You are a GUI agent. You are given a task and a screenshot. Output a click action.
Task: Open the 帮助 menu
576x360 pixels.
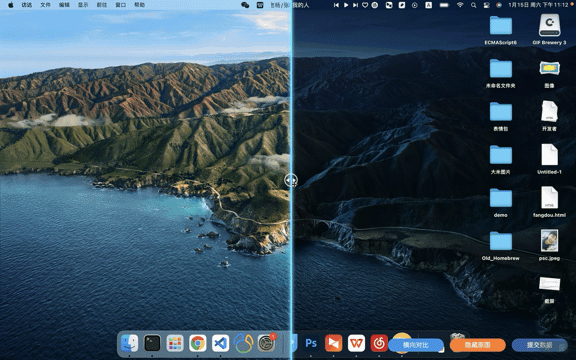139,5
